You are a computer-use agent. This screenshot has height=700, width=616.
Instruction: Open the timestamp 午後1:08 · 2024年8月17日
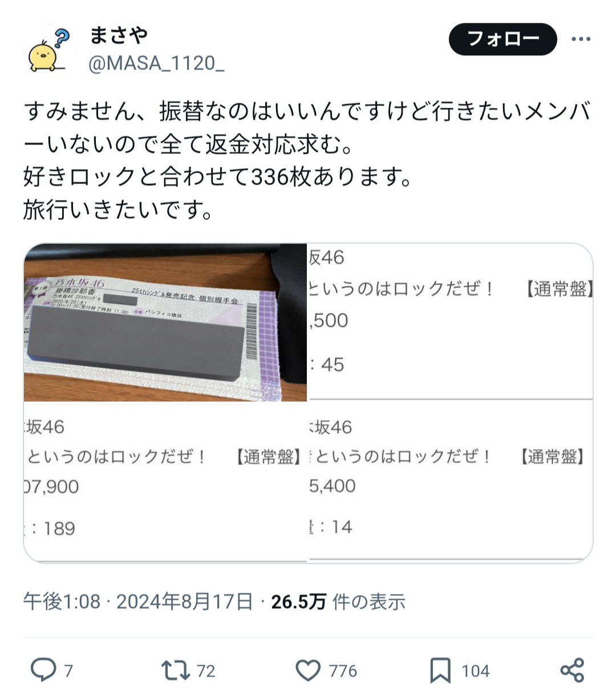[x=138, y=601]
